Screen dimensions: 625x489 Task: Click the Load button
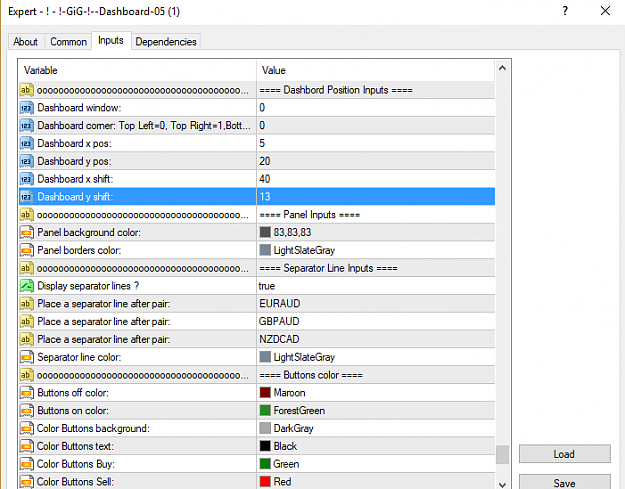click(564, 454)
